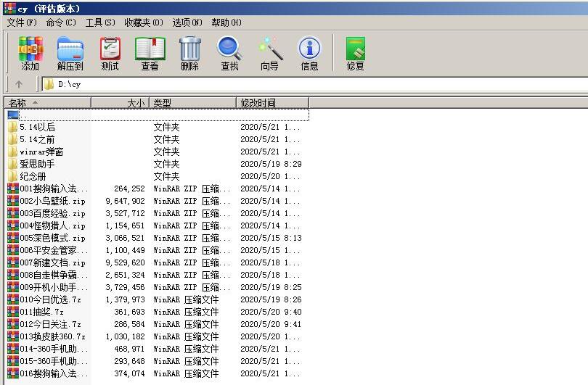Open the Options (选项) menu
This screenshot has width=588, height=385.
tap(187, 22)
